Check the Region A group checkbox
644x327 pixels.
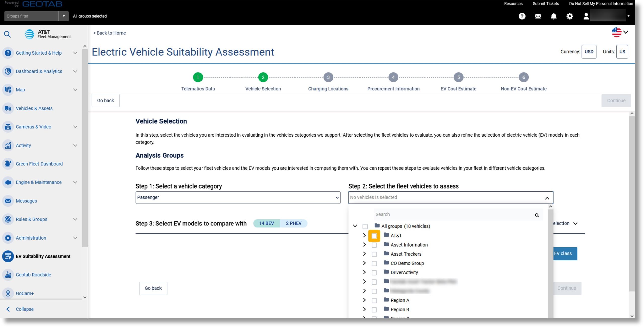tap(374, 300)
